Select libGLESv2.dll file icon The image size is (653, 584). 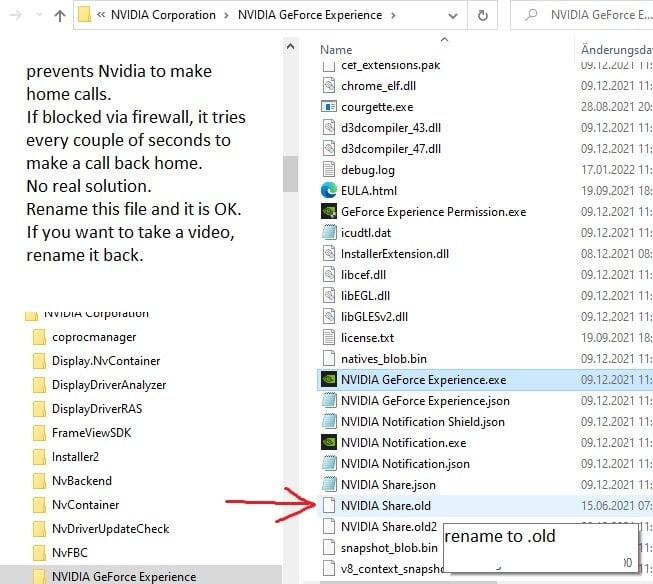tap(329, 317)
